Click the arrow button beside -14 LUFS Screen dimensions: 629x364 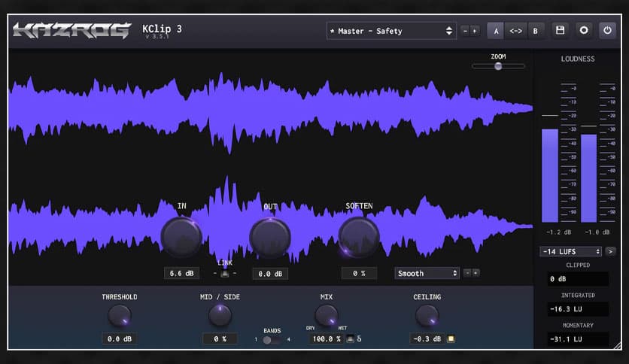(x=610, y=251)
